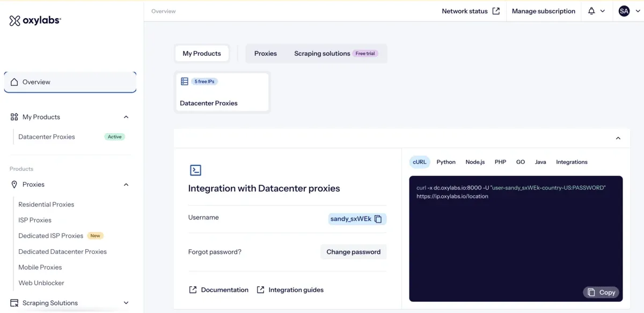
Task: Click the notification bell icon
Action: coord(591,11)
